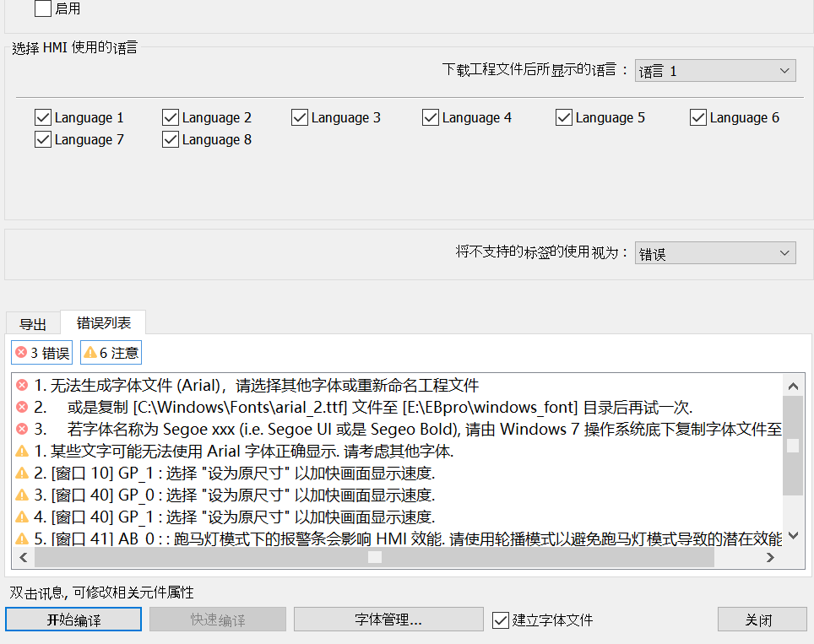Click the red error icon in the 3 错误 filter
Viewport: 814px width, 644px height.
tap(21, 353)
